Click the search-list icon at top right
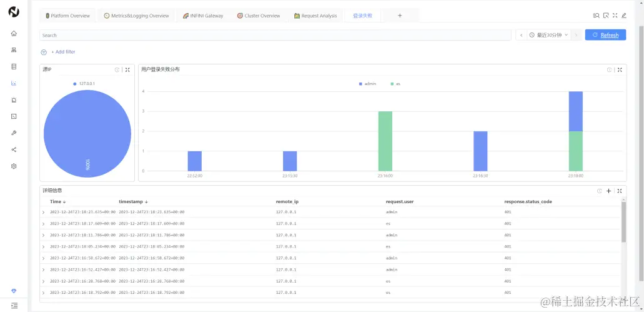 tap(597, 16)
